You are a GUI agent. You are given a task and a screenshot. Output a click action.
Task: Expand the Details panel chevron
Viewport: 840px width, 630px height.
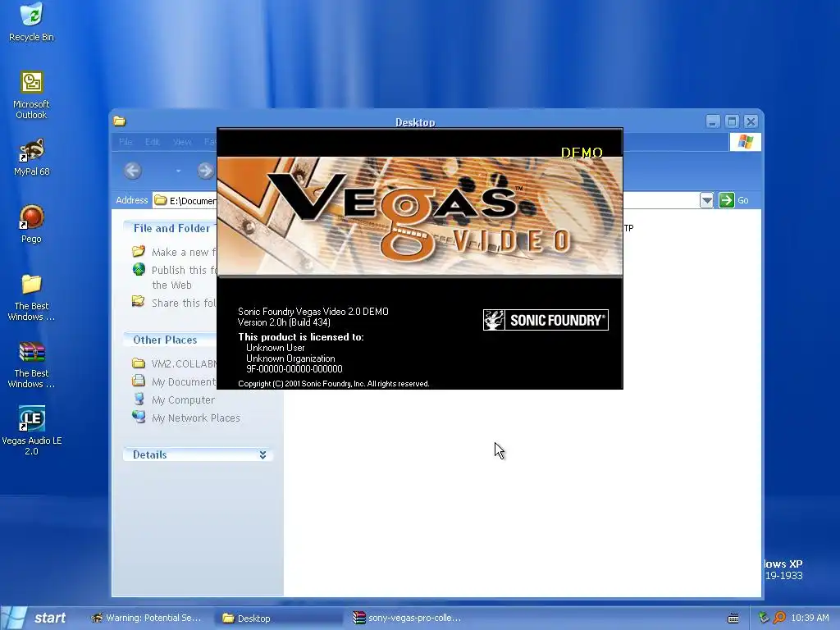263,454
